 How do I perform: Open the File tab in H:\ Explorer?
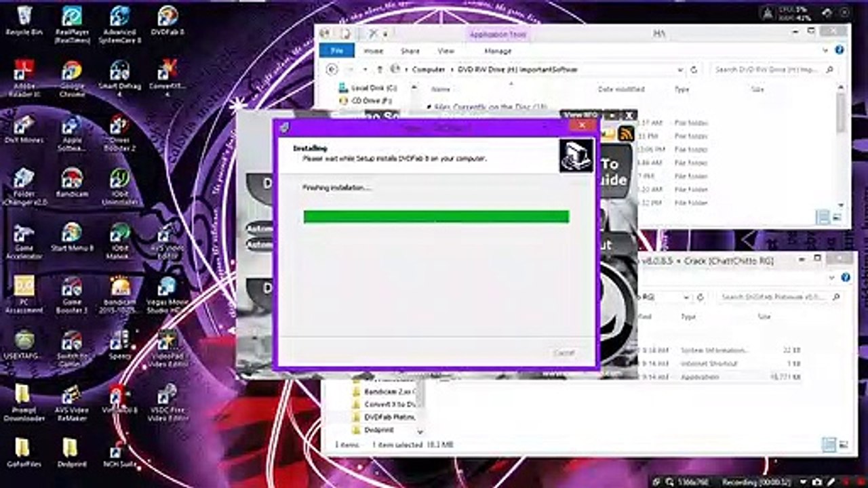point(336,51)
